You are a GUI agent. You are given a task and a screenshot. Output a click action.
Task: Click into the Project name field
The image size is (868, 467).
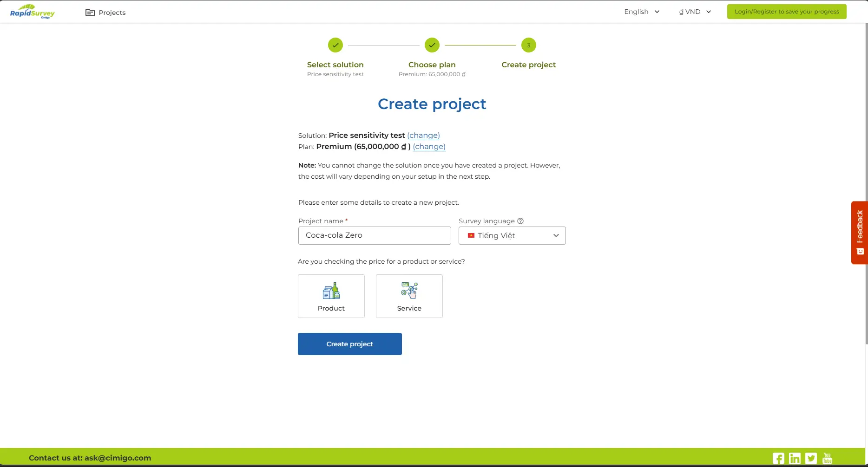[375, 235]
